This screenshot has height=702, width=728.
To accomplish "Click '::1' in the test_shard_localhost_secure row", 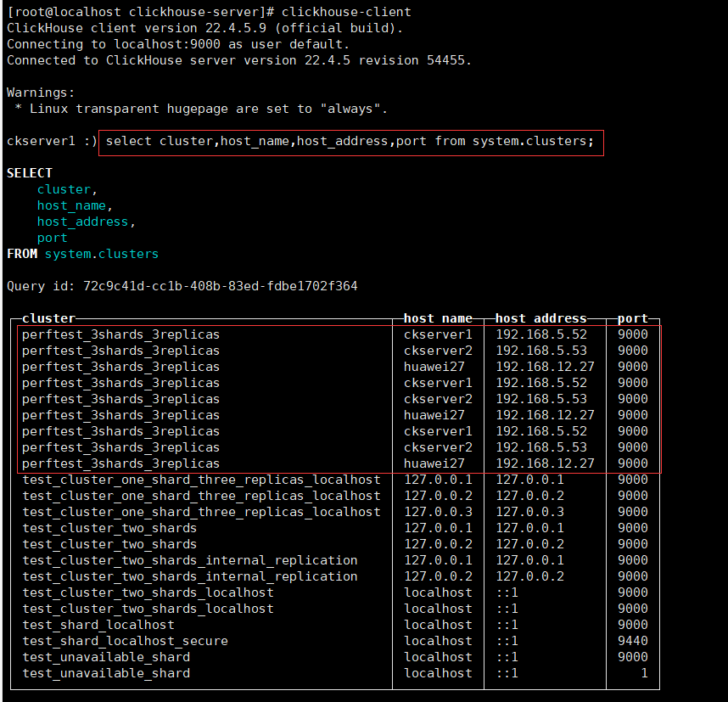I will 507,641.
